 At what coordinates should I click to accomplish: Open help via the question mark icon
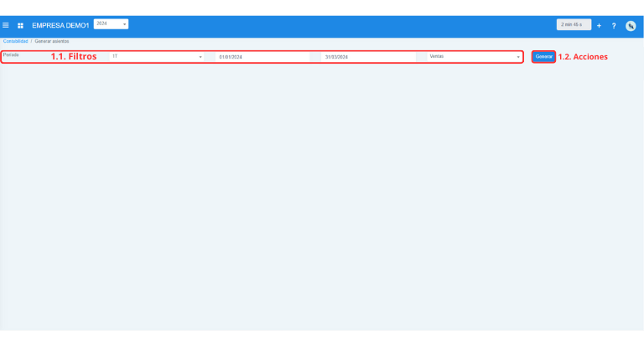point(614,25)
